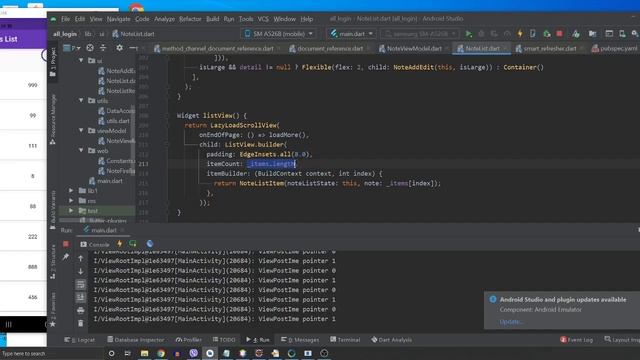Screen dimensions: 640x360
Task: Toggle scroll to end in Run console
Action: point(81,298)
